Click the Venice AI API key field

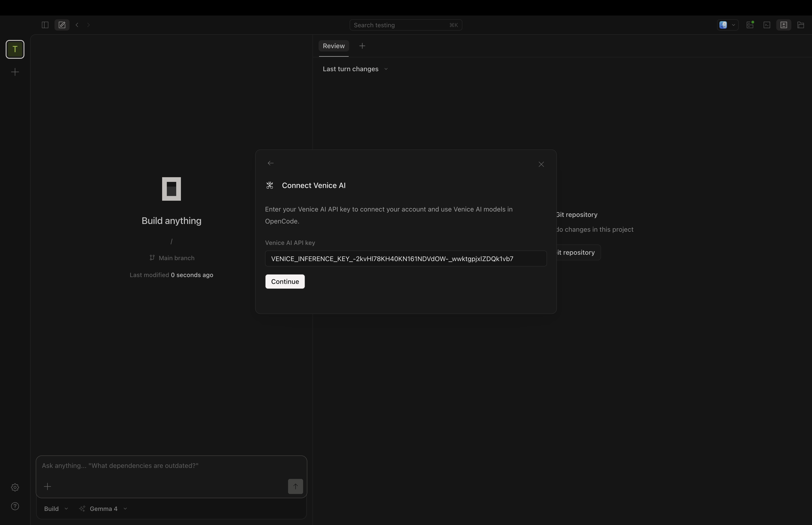coord(406,259)
